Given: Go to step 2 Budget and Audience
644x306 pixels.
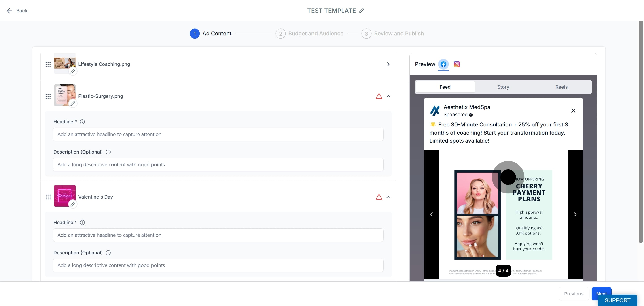Looking at the screenshot, I should click(x=309, y=34).
